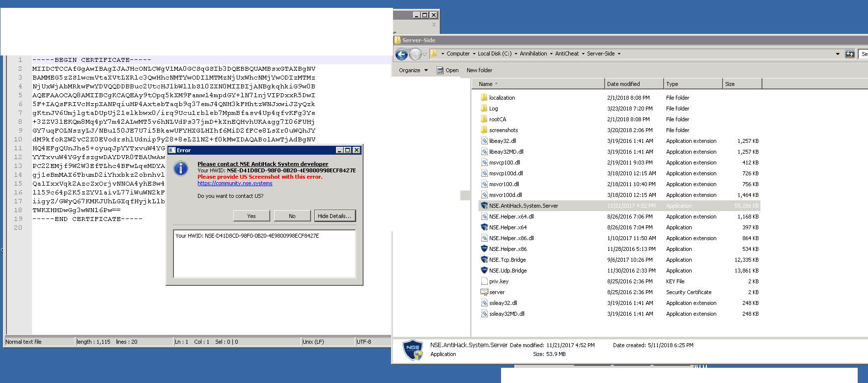Click Local Disk (C:) breadcrumb

click(x=495, y=54)
